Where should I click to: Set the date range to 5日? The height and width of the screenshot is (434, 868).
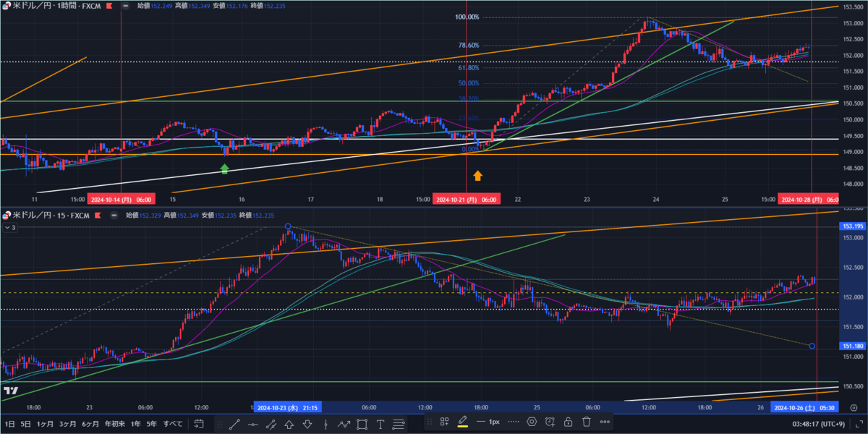click(x=25, y=424)
